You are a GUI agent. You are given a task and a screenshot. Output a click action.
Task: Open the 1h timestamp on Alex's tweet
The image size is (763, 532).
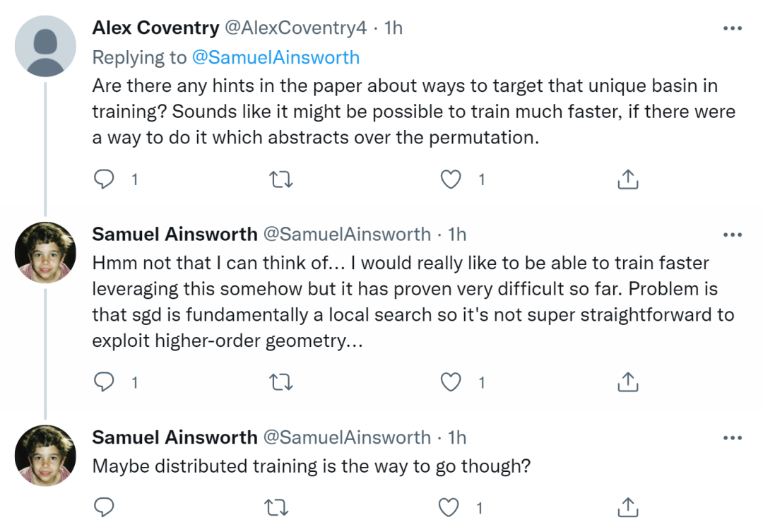[393, 28]
